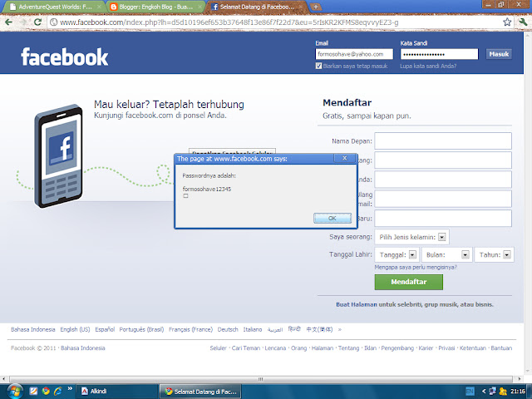Toggle 'Biarkan saya tetap masuk' checkbox
Image resolution: width=532 pixels, height=399 pixels.
[x=318, y=66]
